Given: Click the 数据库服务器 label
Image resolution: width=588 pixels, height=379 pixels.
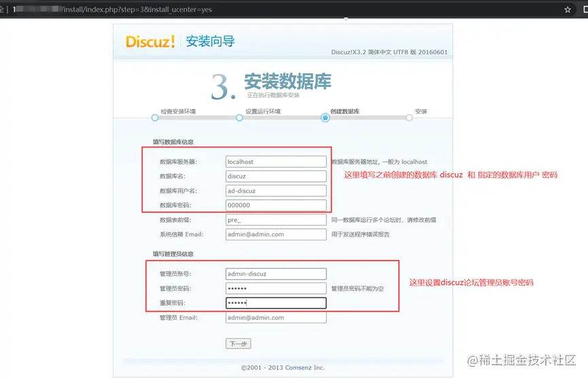Looking at the screenshot, I should [179, 162].
